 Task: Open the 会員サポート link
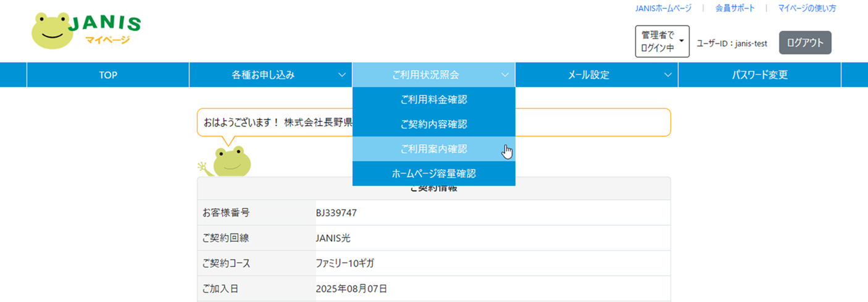735,9
